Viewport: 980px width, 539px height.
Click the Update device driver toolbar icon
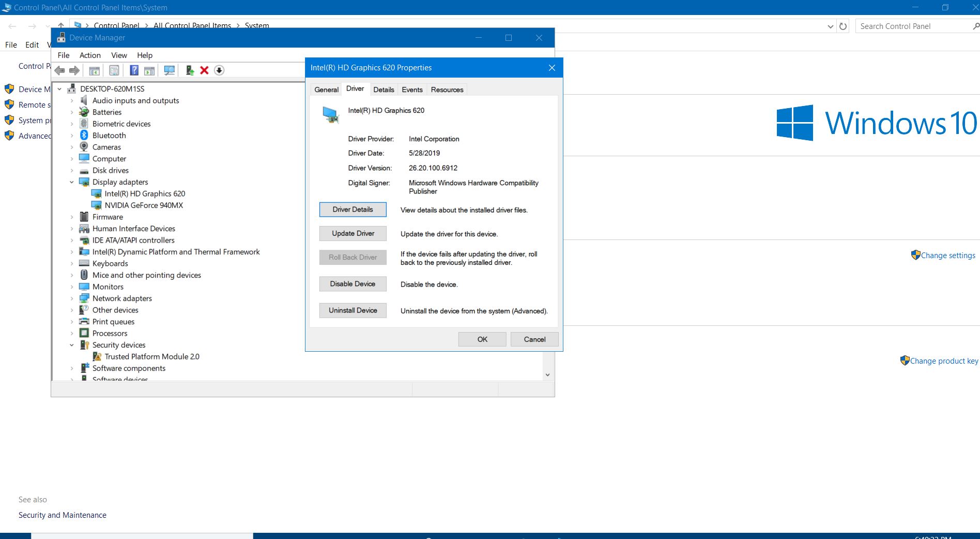[190, 70]
